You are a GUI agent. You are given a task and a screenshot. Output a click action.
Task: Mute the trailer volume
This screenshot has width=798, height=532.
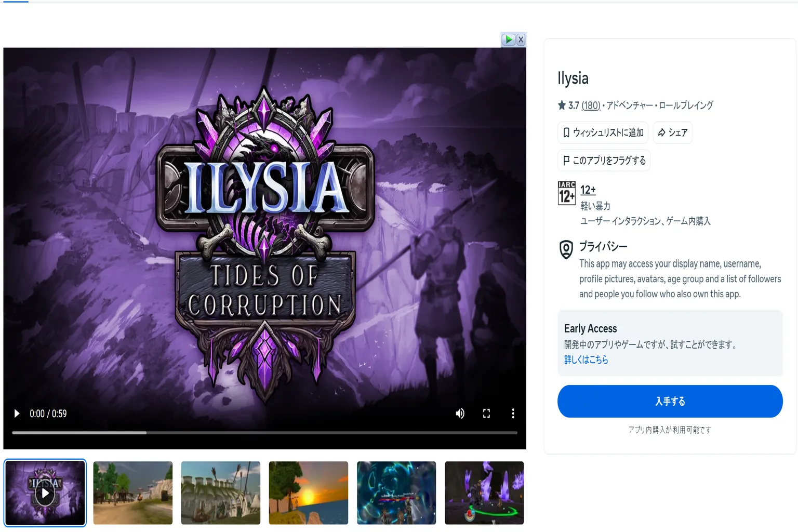tap(460, 414)
